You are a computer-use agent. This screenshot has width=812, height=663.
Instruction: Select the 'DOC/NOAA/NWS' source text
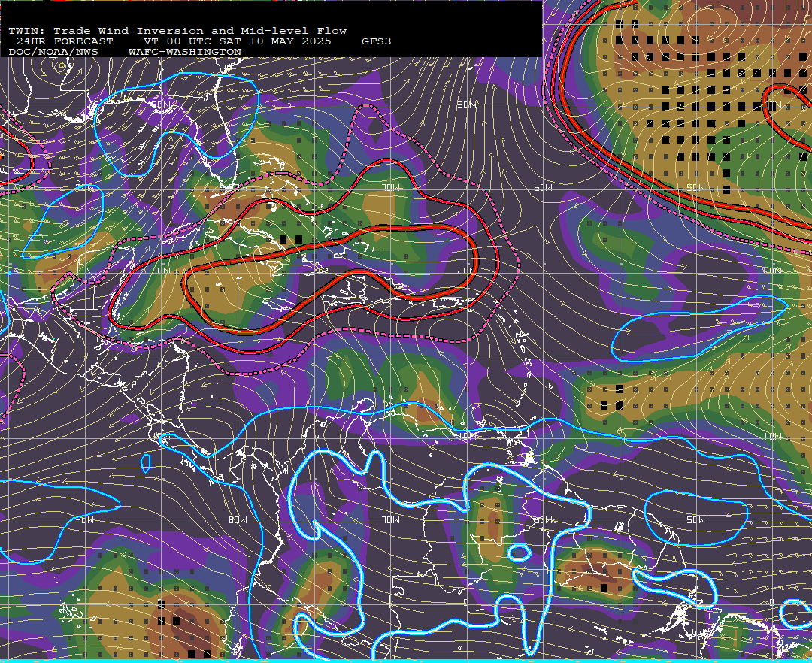53,53
